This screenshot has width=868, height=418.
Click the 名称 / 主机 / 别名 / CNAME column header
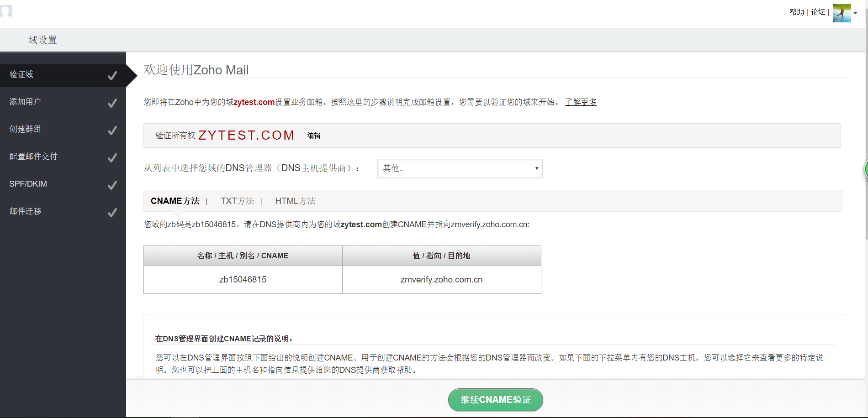(243, 256)
